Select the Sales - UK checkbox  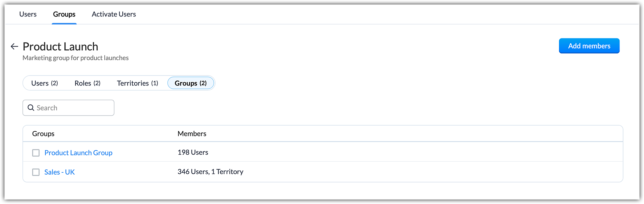click(x=36, y=172)
